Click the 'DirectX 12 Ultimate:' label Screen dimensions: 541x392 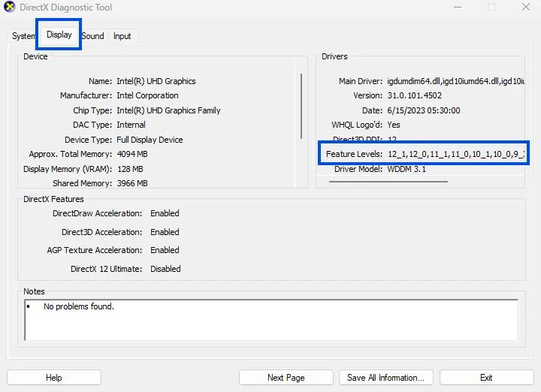(106, 269)
